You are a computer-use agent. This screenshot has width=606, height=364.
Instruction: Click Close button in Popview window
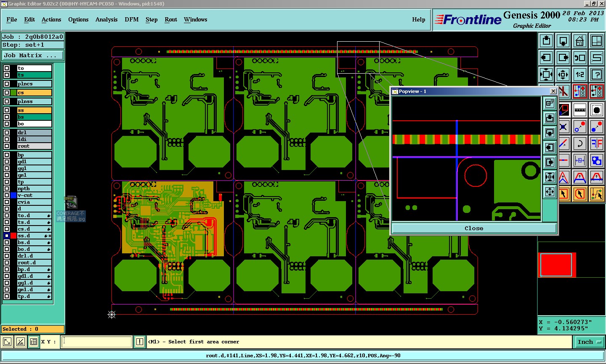tap(474, 228)
